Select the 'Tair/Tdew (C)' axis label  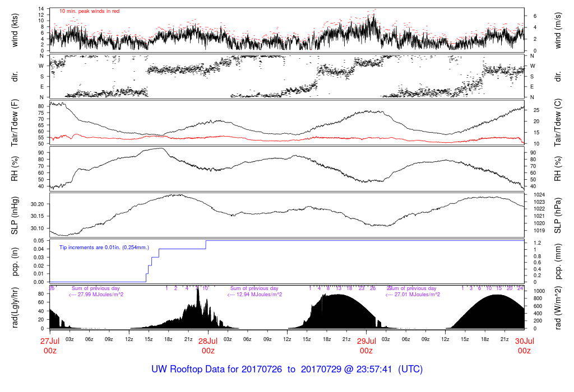click(x=558, y=123)
